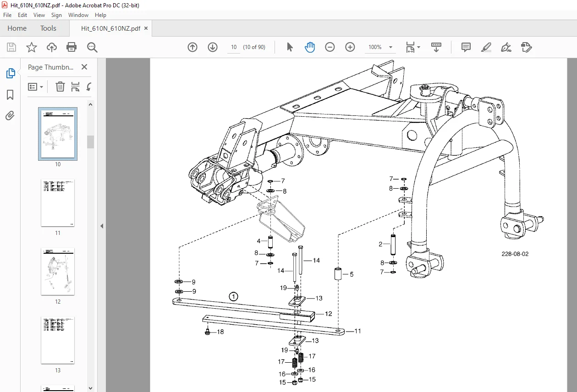Select page 13 thumbnail

tap(58, 340)
